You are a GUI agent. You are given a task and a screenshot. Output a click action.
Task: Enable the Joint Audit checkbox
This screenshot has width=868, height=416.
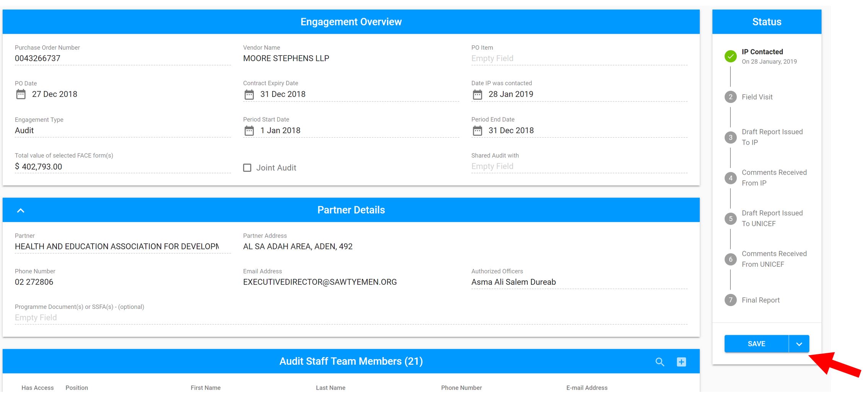(247, 168)
